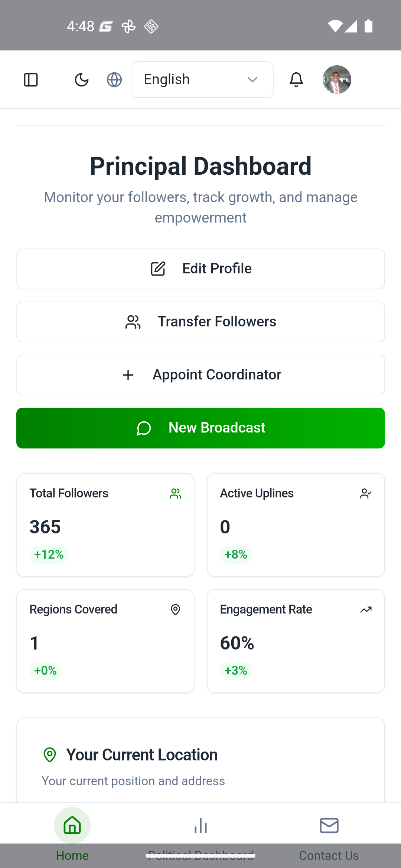
Task: Click the Active Uplines user-check icon
Action: 366,494
